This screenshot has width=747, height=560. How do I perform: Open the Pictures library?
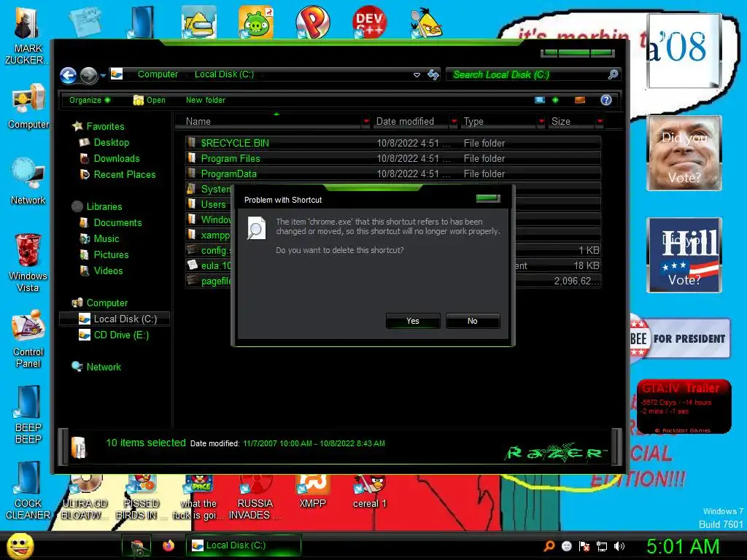coord(104,254)
